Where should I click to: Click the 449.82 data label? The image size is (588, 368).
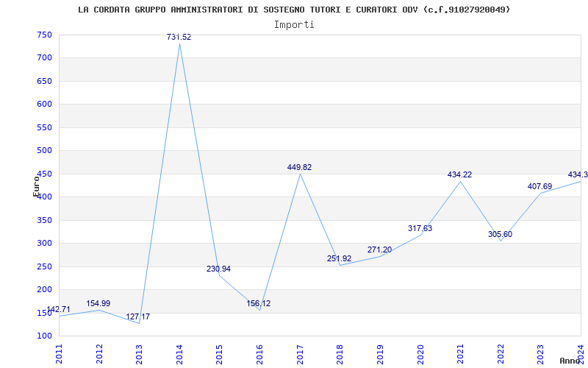tap(299, 168)
